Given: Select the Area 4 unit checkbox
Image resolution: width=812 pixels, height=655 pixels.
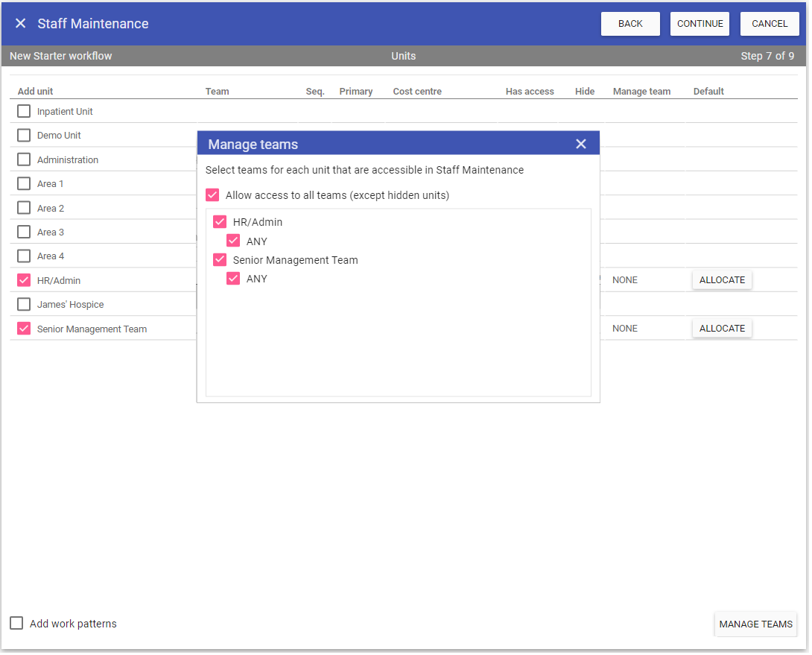Looking at the screenshot, I should click(x=24, y=256).
